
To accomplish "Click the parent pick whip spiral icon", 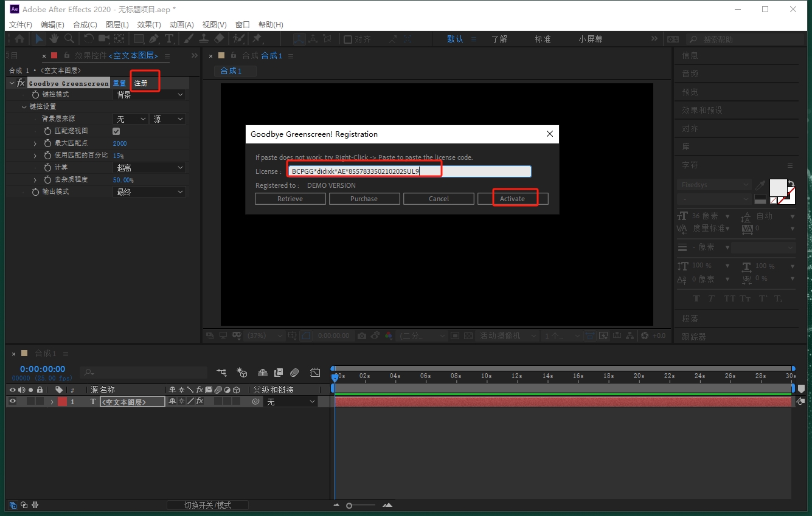I will click(x=255, y=402).
